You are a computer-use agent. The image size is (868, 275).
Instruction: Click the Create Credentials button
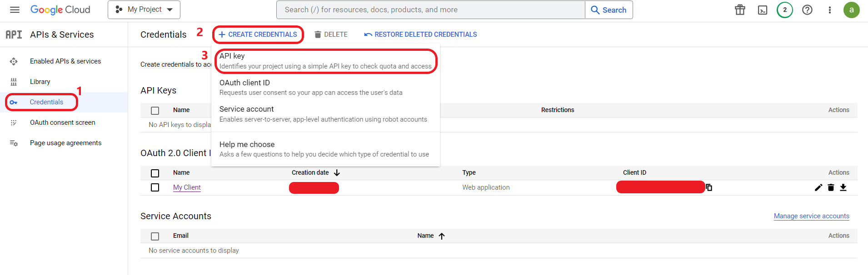pyautogui.click(x=258, y=34)
